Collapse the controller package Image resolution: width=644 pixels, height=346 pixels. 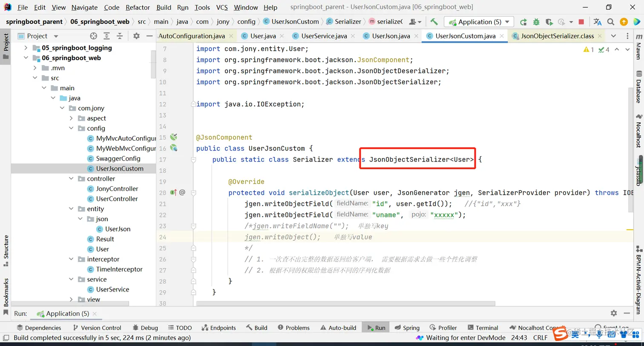(71, 179)
